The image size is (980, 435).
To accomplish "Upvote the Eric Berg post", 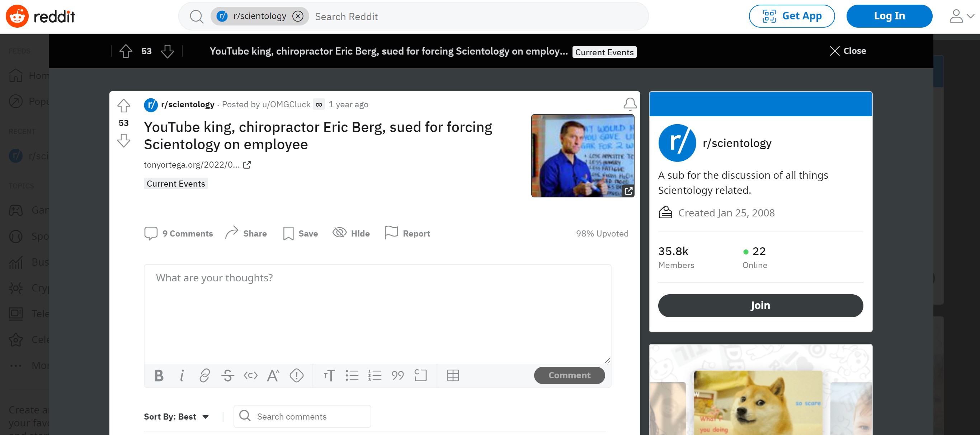I will pyautogui.click(x=124, y=106).
